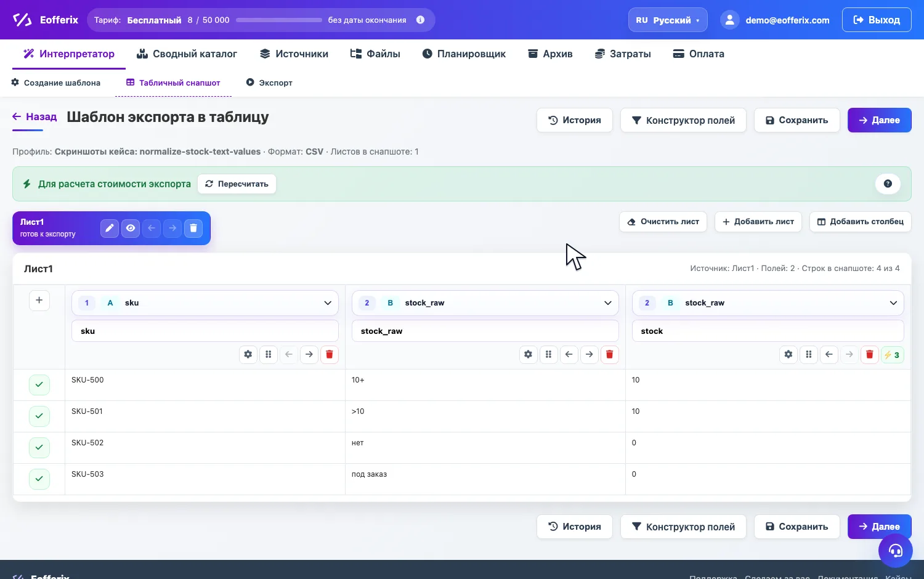Open Архив section

click(x=550, y=54)
